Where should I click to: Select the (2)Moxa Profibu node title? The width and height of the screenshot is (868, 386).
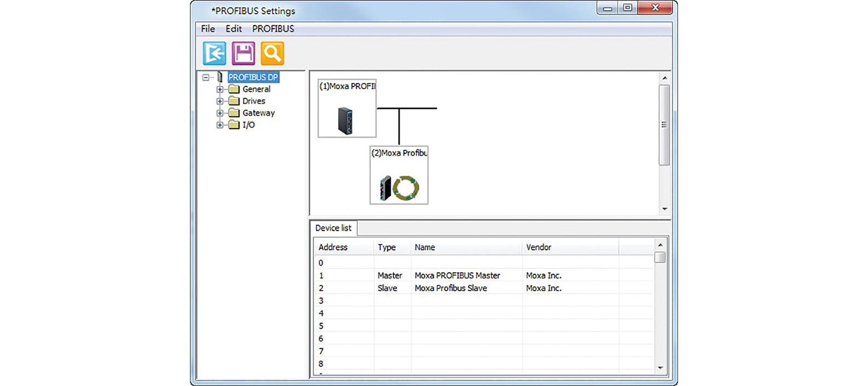400,153
